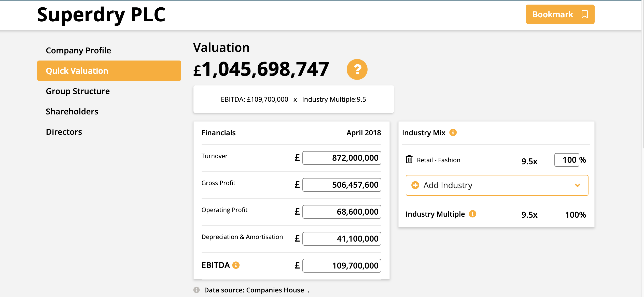This screenshot has width=644, height=297.
Task: Select the Quick Valuation menu item
Action: (x=109, y=71)
